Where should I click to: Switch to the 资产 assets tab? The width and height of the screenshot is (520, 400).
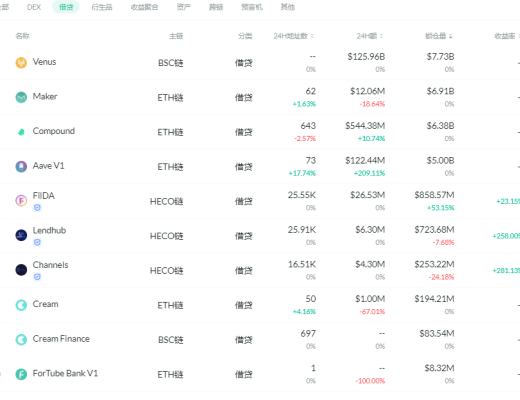[x=184, y=7]
